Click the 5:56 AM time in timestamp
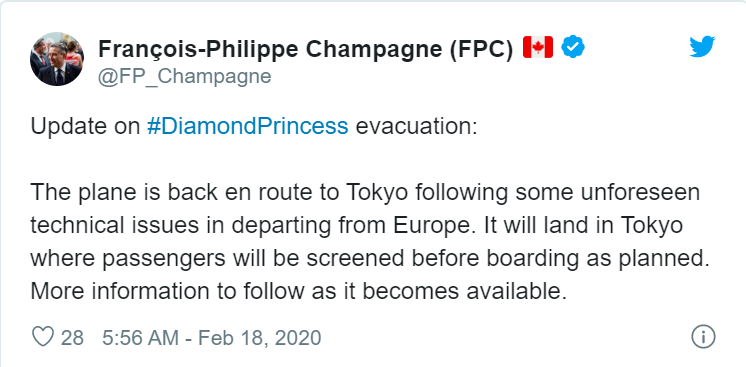 tap(141, 337)
